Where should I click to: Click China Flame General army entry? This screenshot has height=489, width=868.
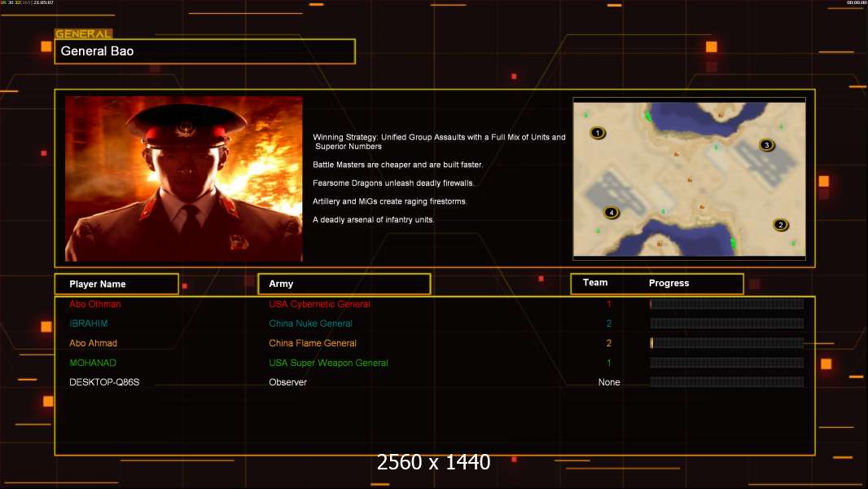313,343
